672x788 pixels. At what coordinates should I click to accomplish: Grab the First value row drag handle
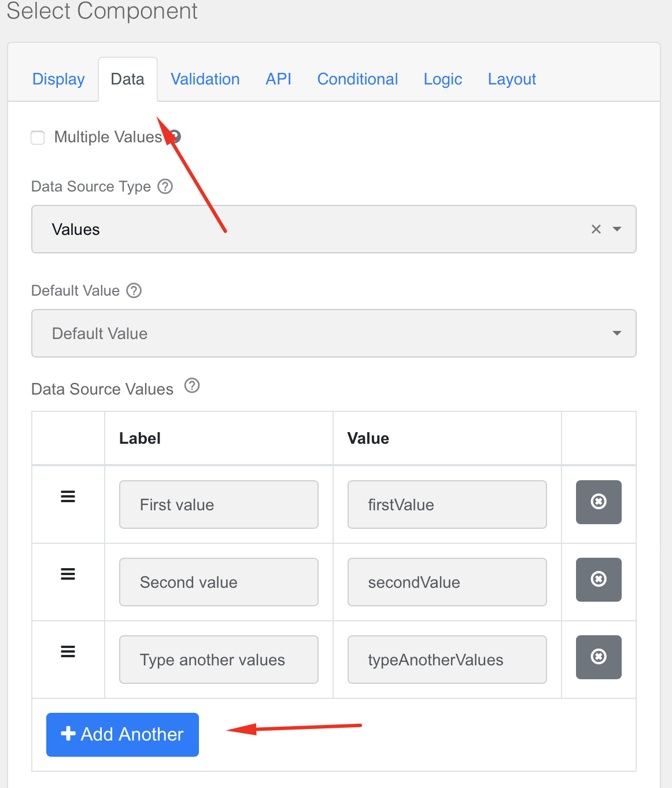tap(68, 496)
